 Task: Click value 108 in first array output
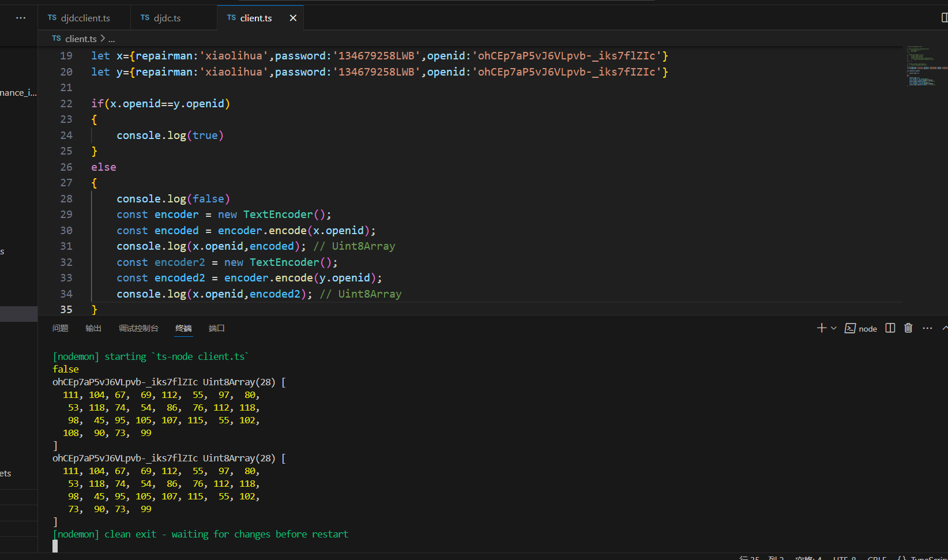tap(71, 433)
